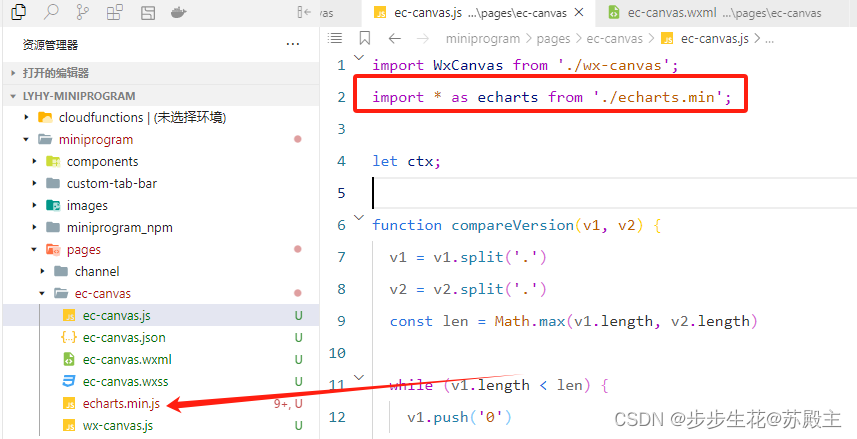Navigate forward with the right arrow
This screenshot has height=439, width=857.
point(422,38)
